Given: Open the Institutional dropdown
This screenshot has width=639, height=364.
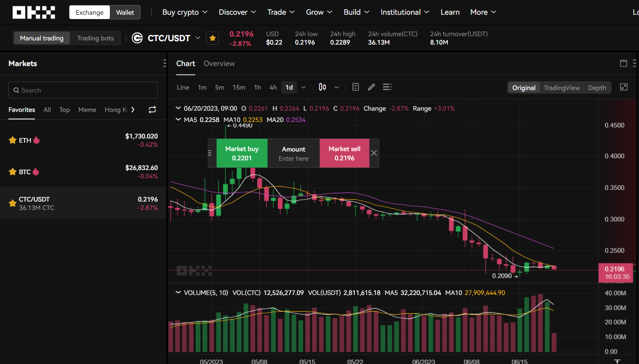Looking at the screenshot, I should [405, 12].
